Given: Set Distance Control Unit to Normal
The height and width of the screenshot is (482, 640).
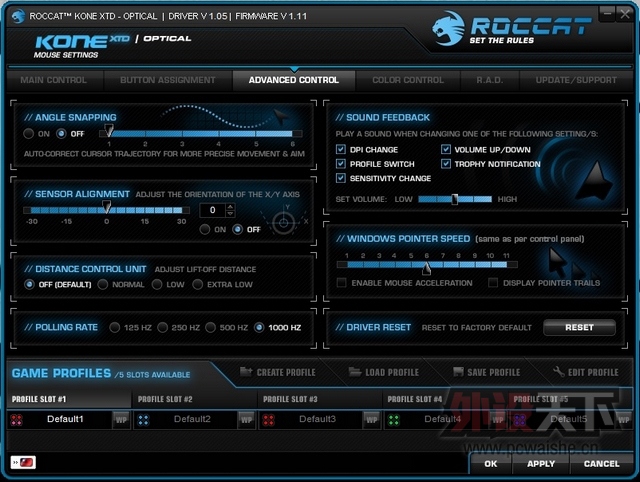Looking at the screenshot, I should 103,284.
